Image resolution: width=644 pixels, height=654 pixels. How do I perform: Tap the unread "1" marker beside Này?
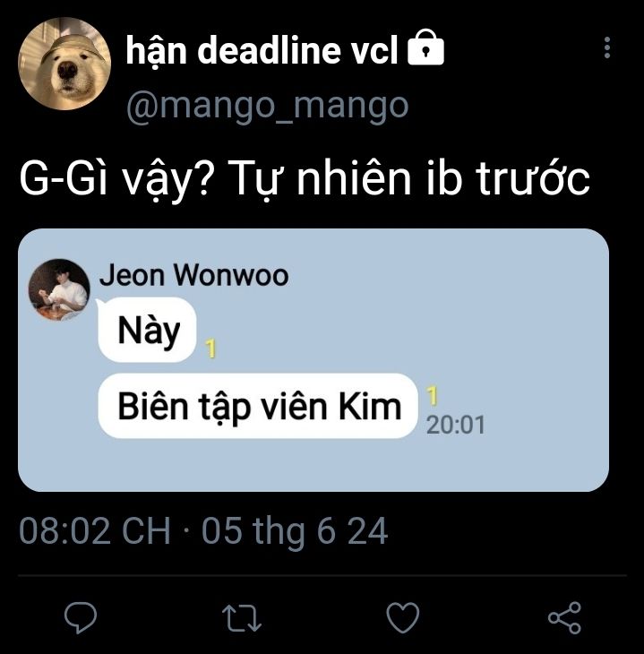coord(211,349)
